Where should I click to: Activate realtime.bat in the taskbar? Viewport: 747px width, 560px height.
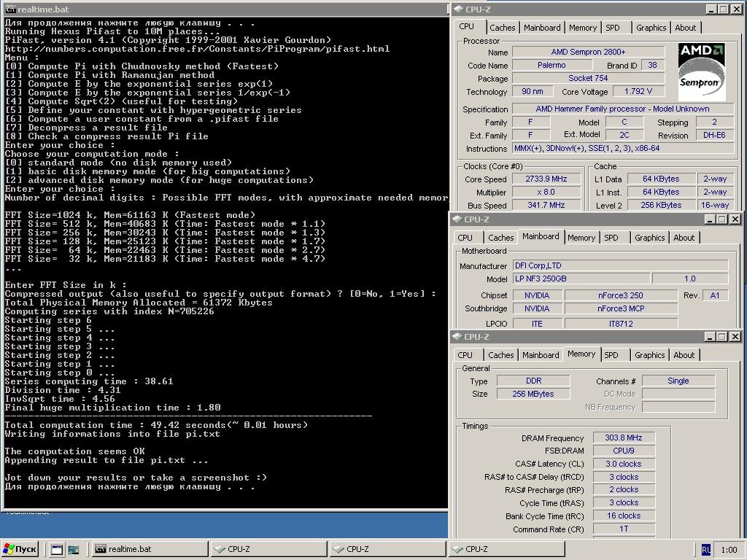pyautogui.click(x=149, y=549)
